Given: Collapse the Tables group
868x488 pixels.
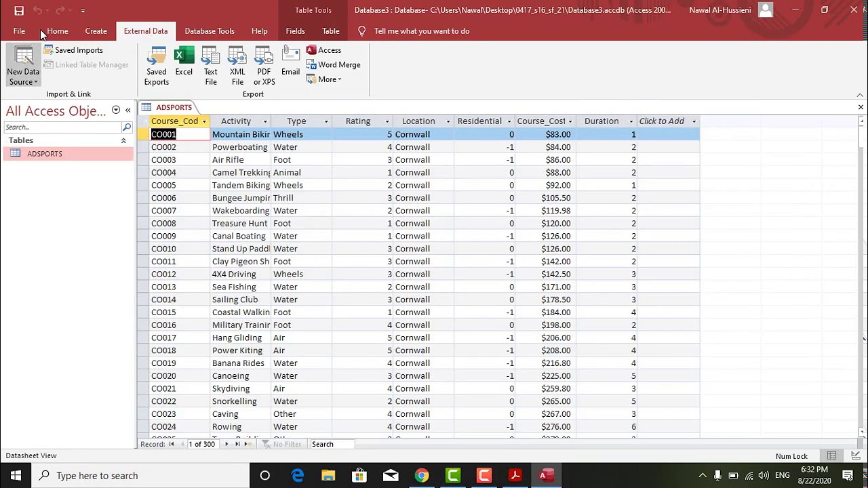Looking at the screenshot, I should [123, 140].
